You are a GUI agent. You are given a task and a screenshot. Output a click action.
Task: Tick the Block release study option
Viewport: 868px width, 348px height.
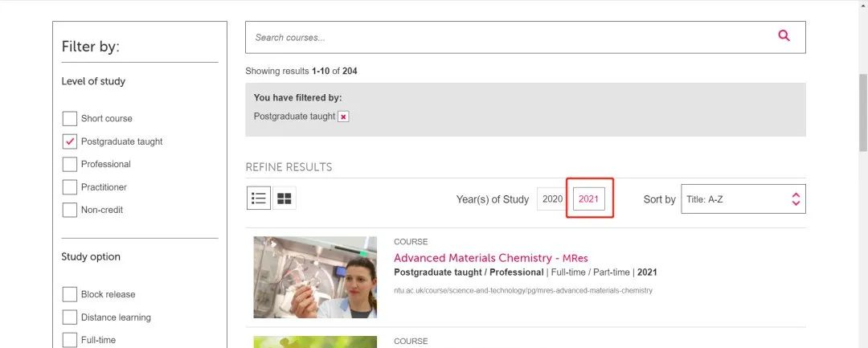pyautogui.click(x=70, y=294)
